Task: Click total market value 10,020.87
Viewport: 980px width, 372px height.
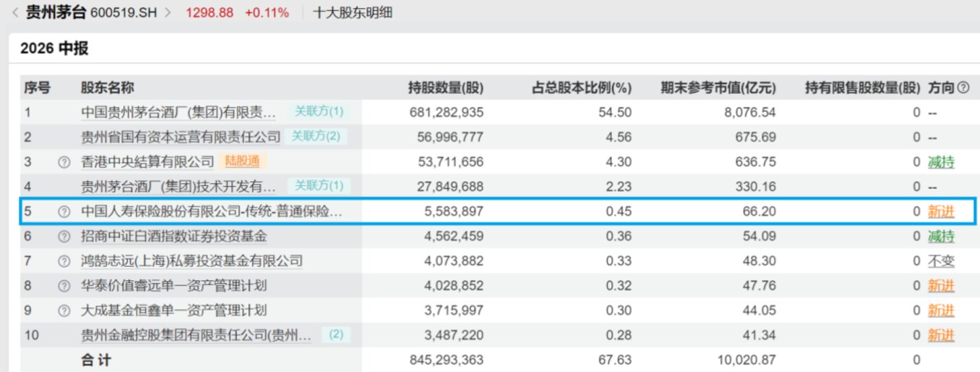Action: 747,360
